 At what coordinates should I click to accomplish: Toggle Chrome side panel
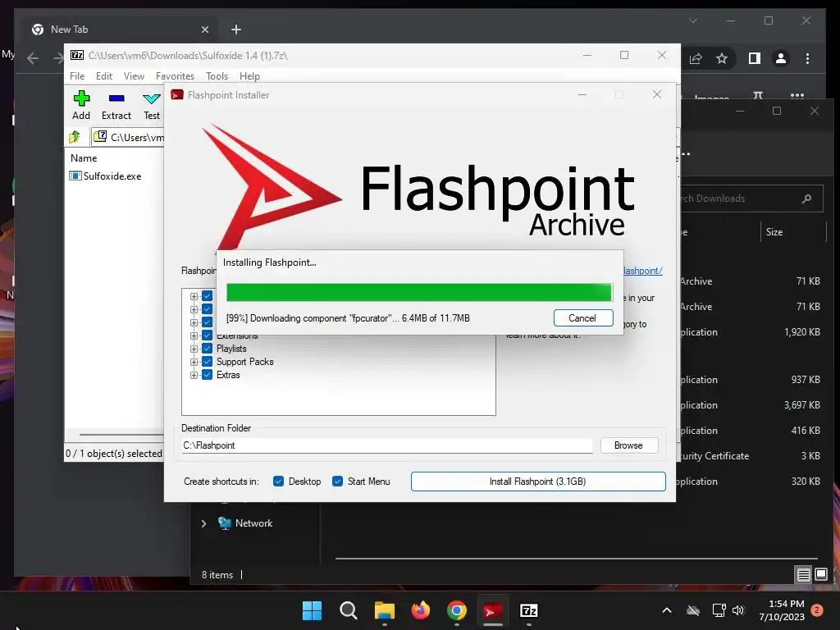point(755,58)
